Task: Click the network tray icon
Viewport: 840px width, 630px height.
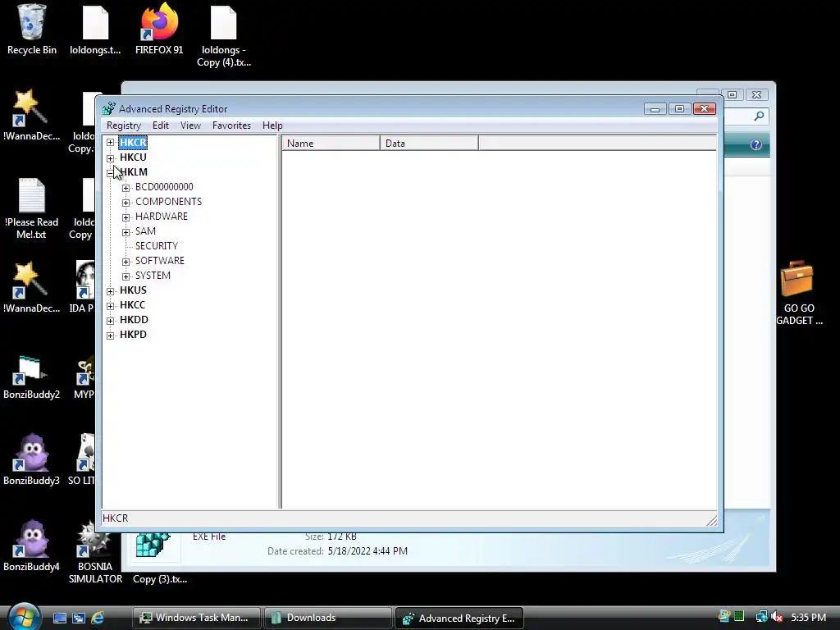Action: click(760, 617)
